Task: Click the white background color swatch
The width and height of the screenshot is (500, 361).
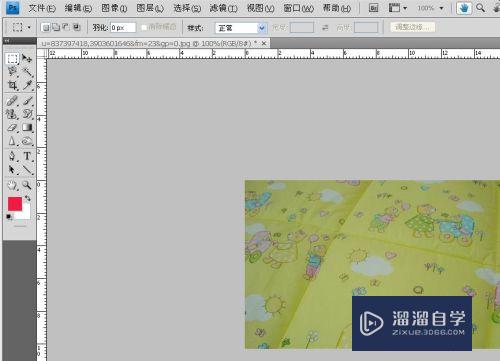Action: tap(26, 214)
